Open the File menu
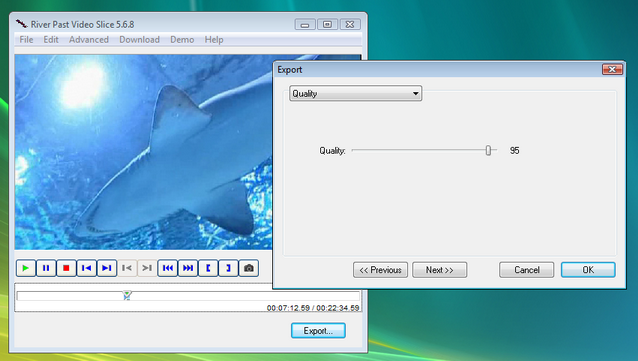Image resolution: width=638 pixels, height=361 pixels. (x=26, y=40)
